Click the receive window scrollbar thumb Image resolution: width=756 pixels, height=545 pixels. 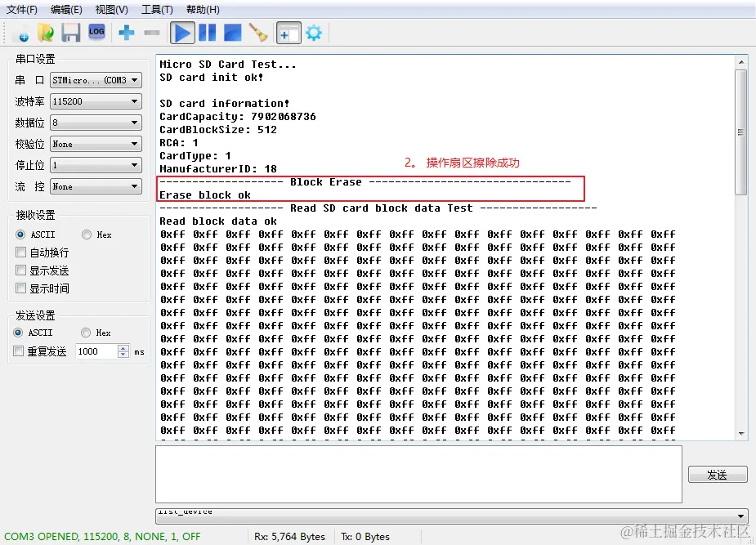tap(740, 132)
